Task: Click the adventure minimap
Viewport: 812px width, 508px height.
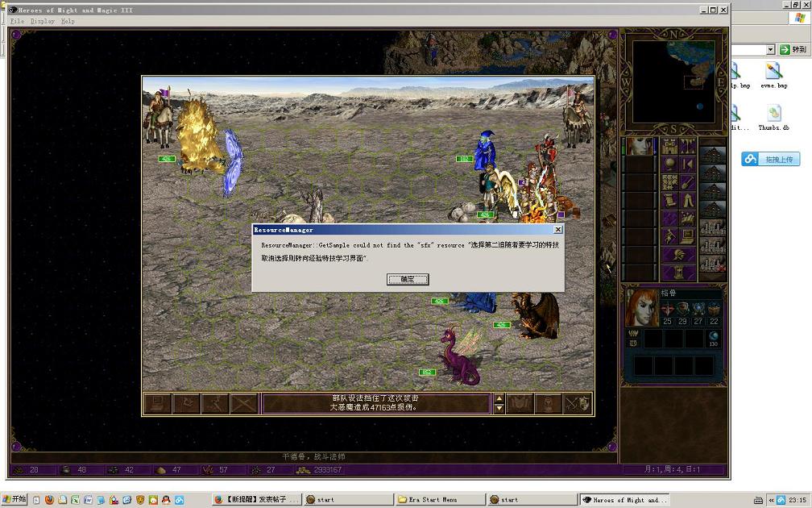Action: [673, 81]
